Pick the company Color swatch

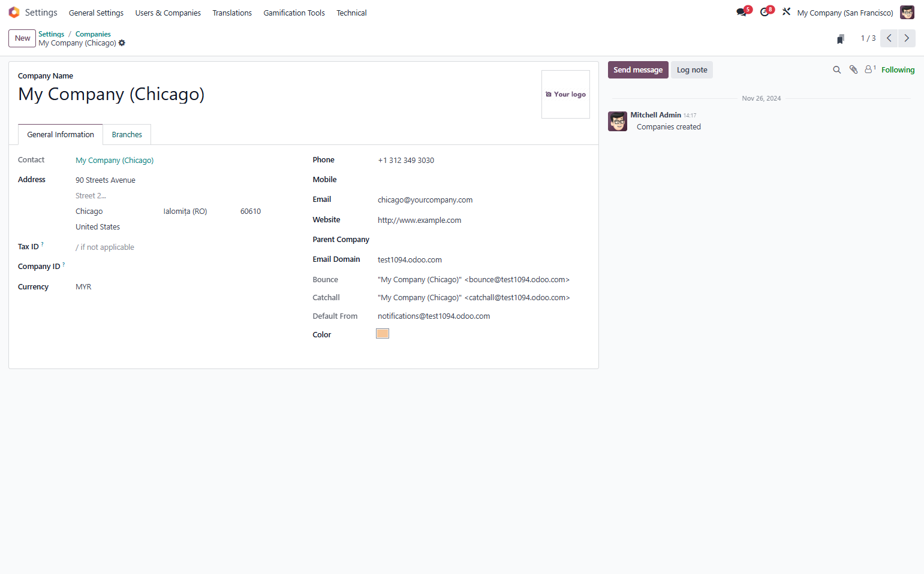pos(383,334)
